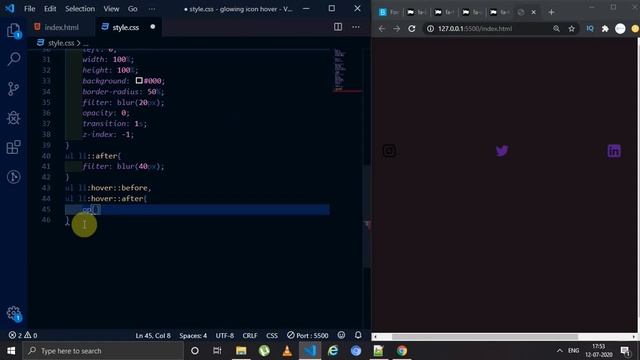Close the active browser tab
Image resolution: width=640 pixels, height=360 pixels.
[x=533, y=12]
